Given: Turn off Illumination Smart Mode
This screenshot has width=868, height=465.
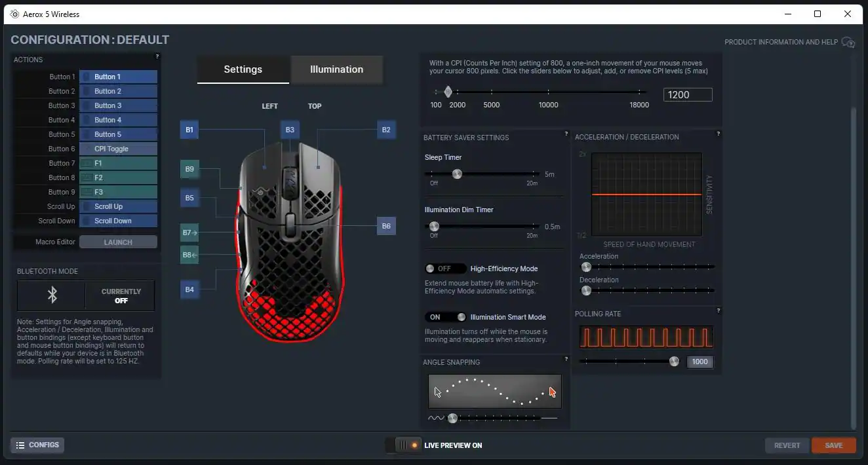Looking at the screenshot, I should coord(445,317).
